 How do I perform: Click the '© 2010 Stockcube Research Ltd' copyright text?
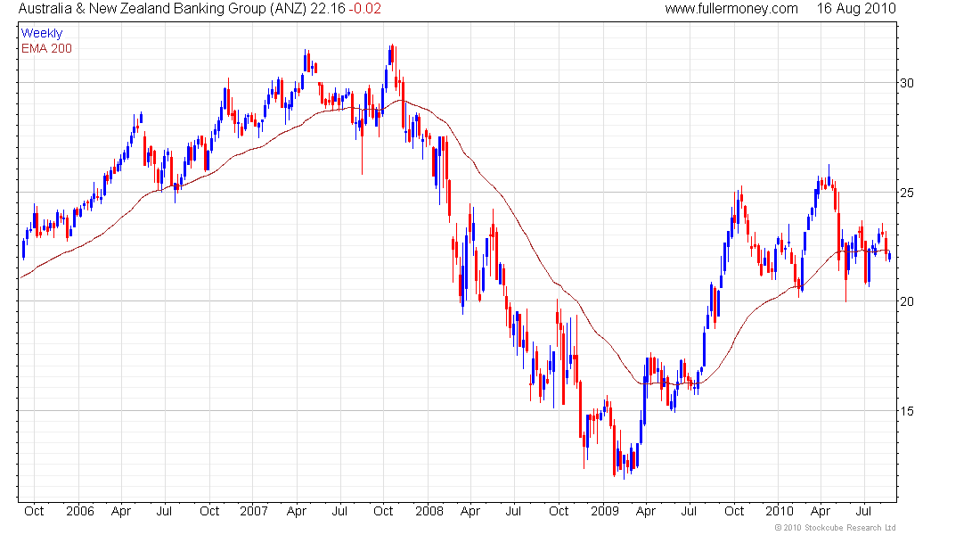pos(835,528)
